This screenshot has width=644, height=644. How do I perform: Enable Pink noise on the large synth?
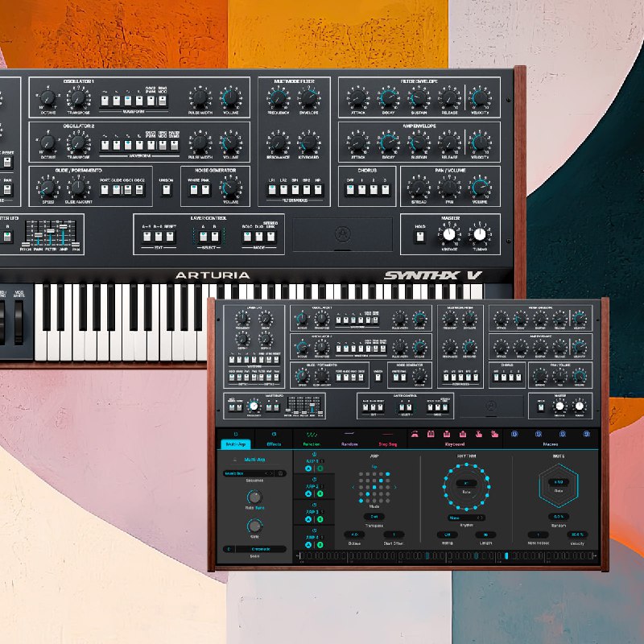[205, 190]
